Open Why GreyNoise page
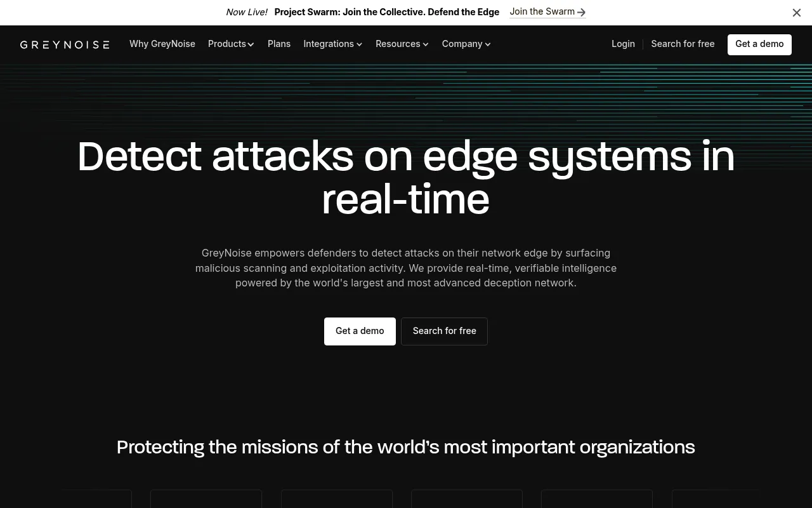The image size is (812, 508). [162, 44]
